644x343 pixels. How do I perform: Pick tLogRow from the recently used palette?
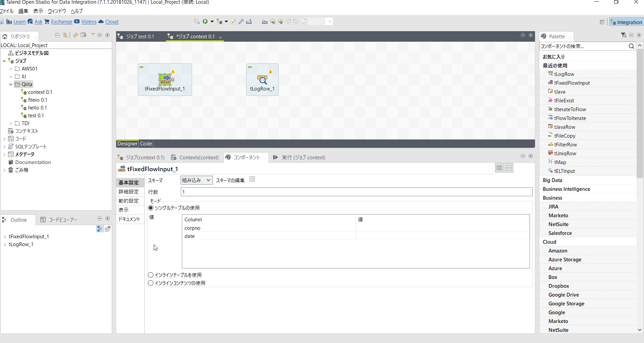pyautogui.click(x=564, y=74)
